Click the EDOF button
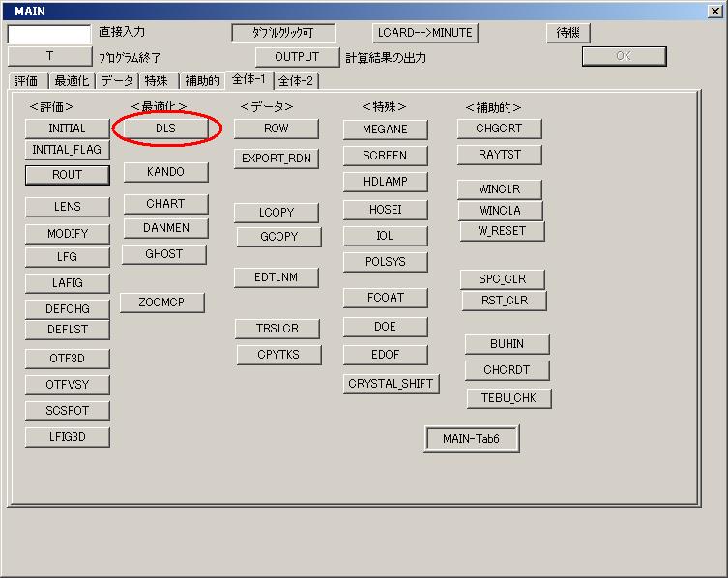The height and width of the screenshot is (578, 728). pos(386,355)
